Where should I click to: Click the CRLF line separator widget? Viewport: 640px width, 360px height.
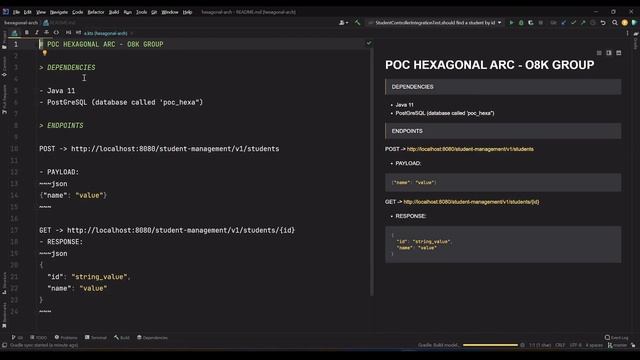pos(560,345)
